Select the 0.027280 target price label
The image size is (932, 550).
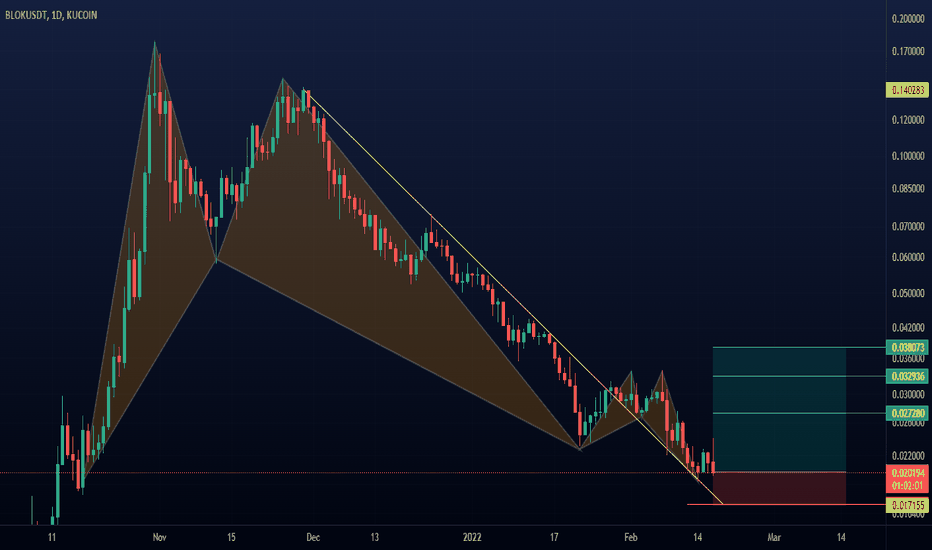pyautogui.click(x=908, y=413)
